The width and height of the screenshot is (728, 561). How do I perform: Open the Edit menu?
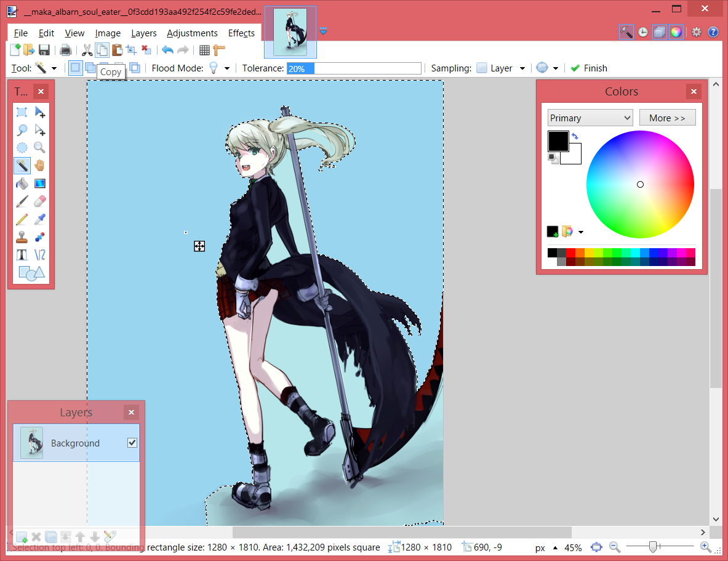[x=46, y=33]
